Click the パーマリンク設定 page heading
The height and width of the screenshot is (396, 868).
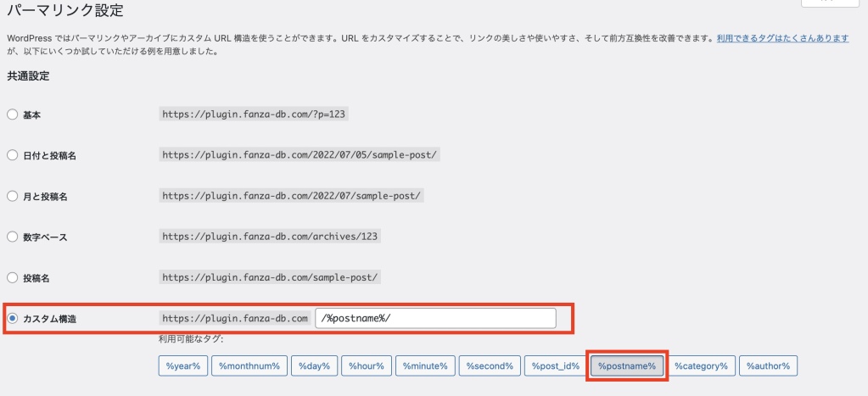65,10
